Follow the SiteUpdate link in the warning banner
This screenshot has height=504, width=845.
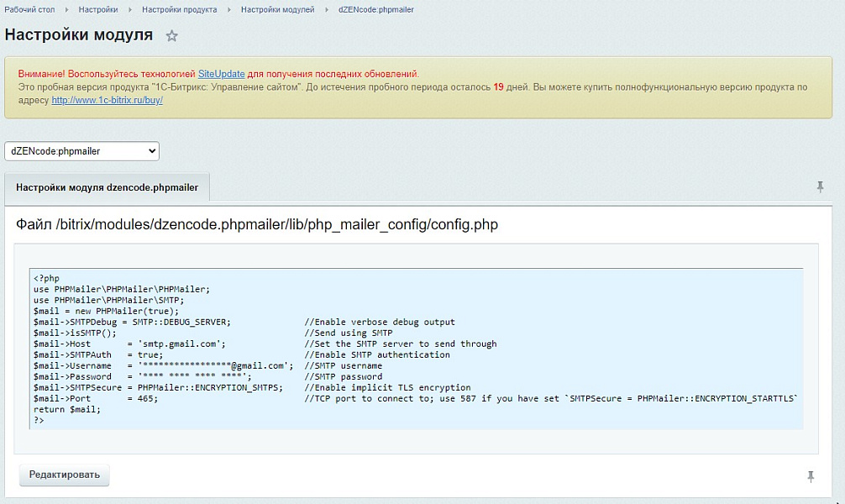(220, 73)
